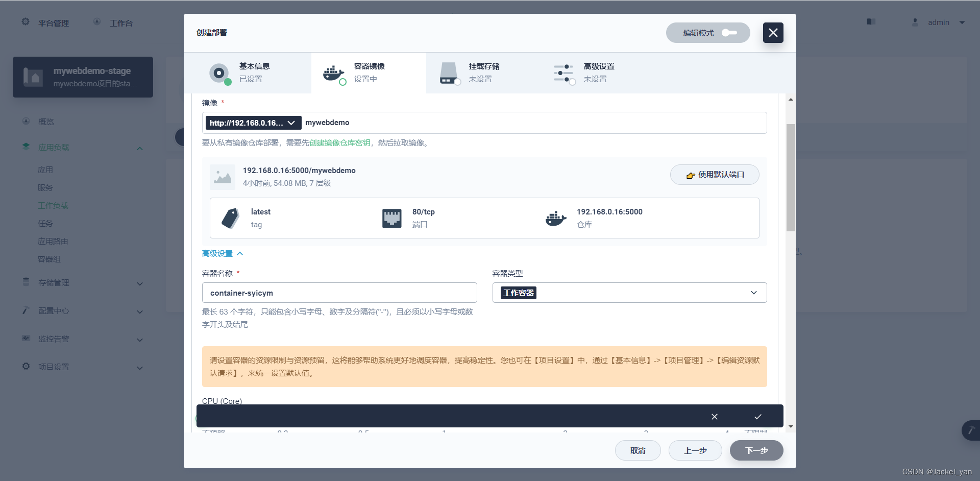
Task: Click the 概览 dashboard icon
Action: [x=26, y=121]
